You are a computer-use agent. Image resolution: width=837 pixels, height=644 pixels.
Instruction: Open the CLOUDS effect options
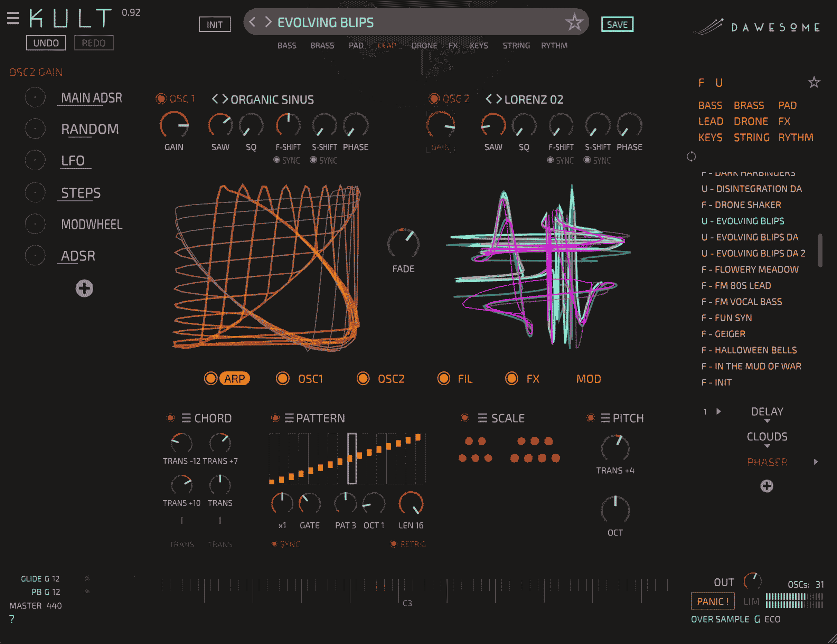pyautogui.click(x=767, y=446)
